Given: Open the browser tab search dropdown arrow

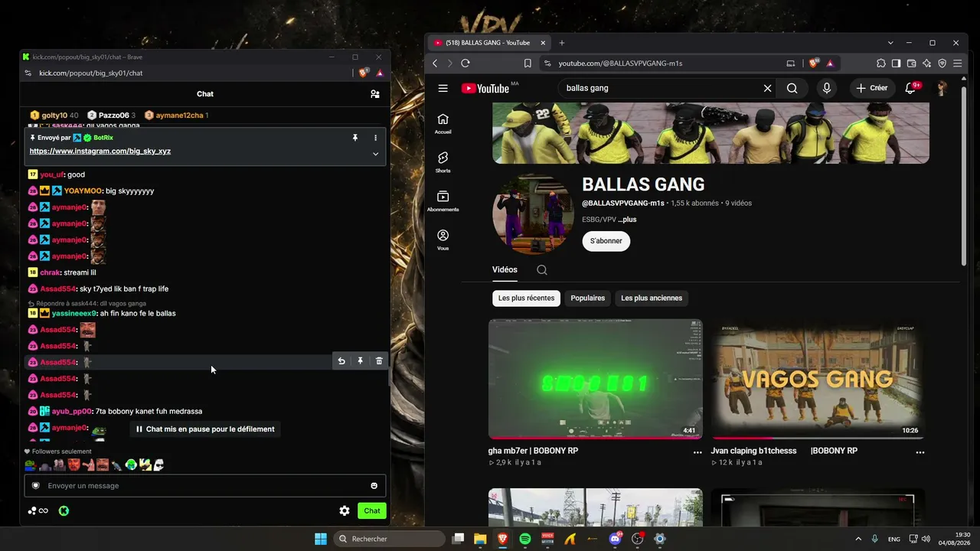Looking at the screenshot, I should (x=890, y=43).
